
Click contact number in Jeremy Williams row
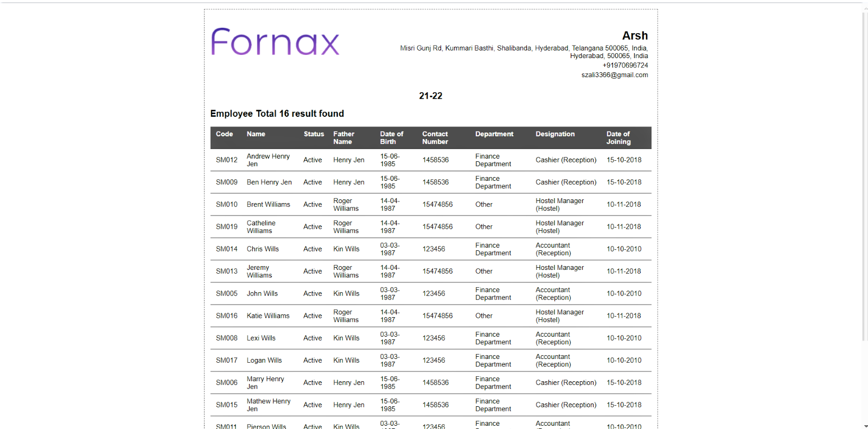click(437, 272)
